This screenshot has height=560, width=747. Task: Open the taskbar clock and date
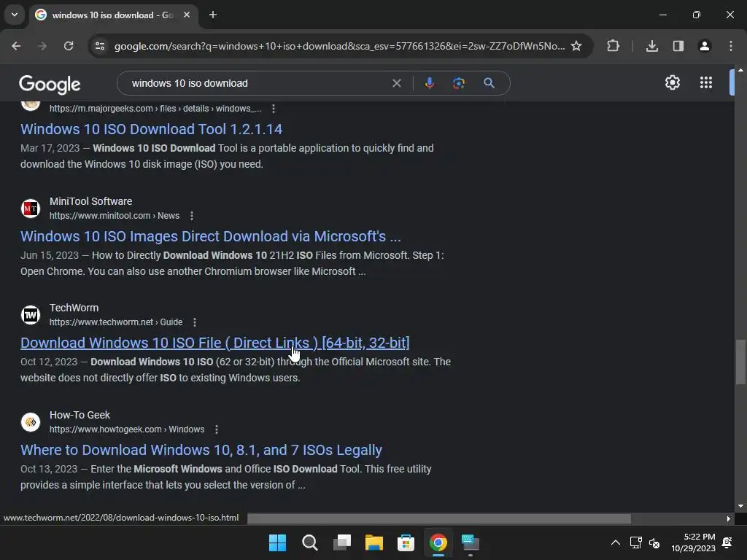point(693,542)
